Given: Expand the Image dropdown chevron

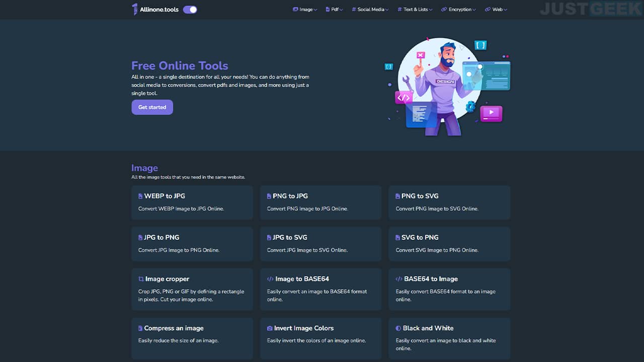Looking at the screenshot, I should (x=315, y=10).
